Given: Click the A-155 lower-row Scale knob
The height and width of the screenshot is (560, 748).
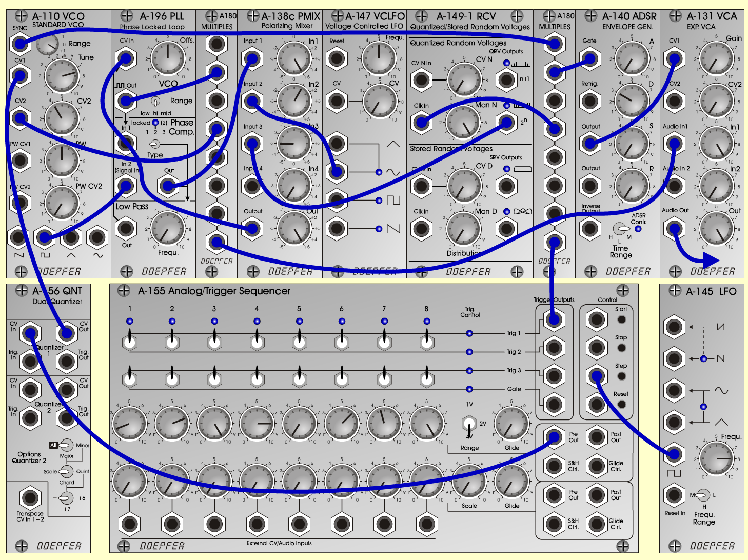Looking at the screenshot, I should 468,482.
